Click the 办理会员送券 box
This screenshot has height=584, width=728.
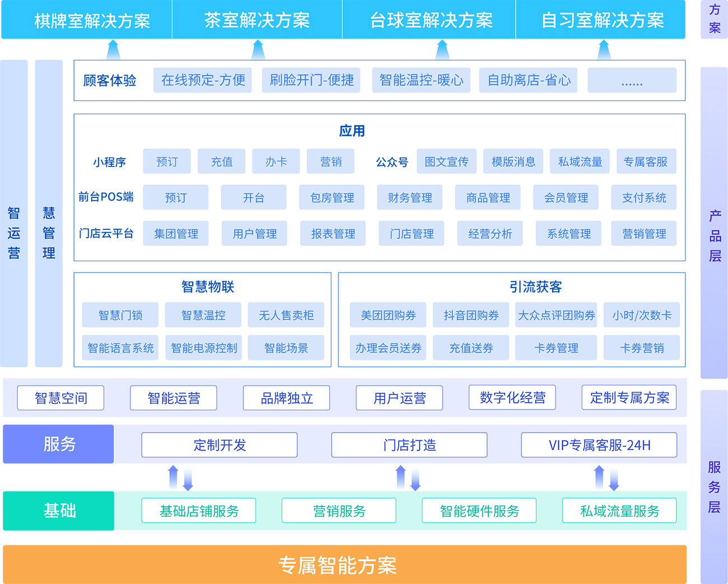click(x=388, y=347)
